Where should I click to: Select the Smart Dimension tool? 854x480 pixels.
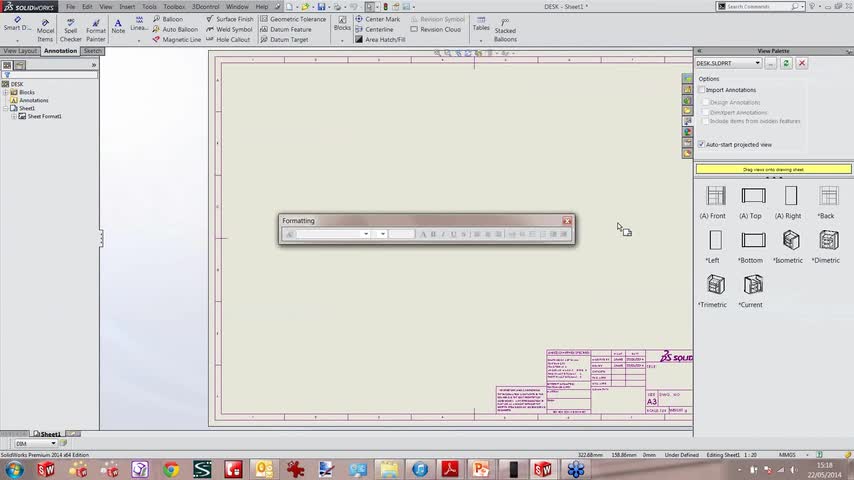click(x=17, y=25)
